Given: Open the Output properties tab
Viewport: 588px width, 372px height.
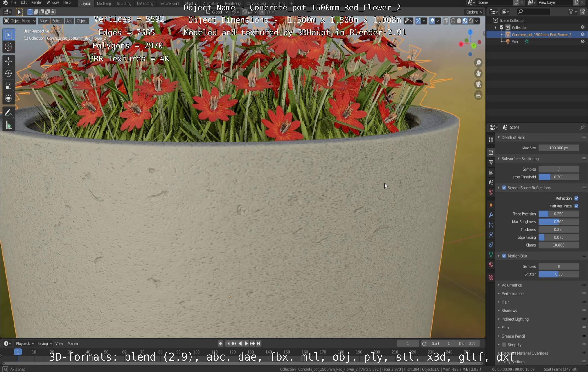Looking at the screenshot, I should [x=491, y=162].
